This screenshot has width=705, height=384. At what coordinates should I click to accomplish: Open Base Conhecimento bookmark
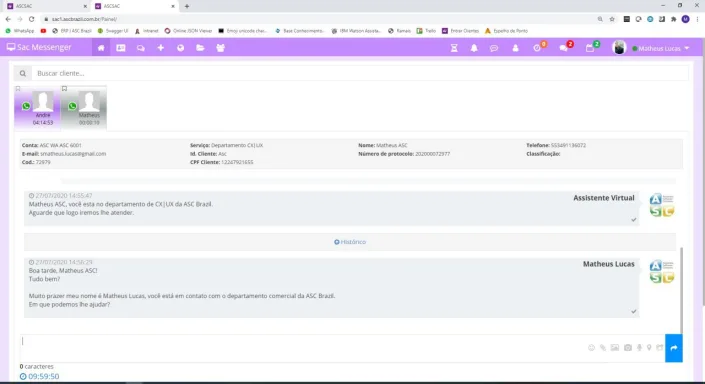coord(299,31)
